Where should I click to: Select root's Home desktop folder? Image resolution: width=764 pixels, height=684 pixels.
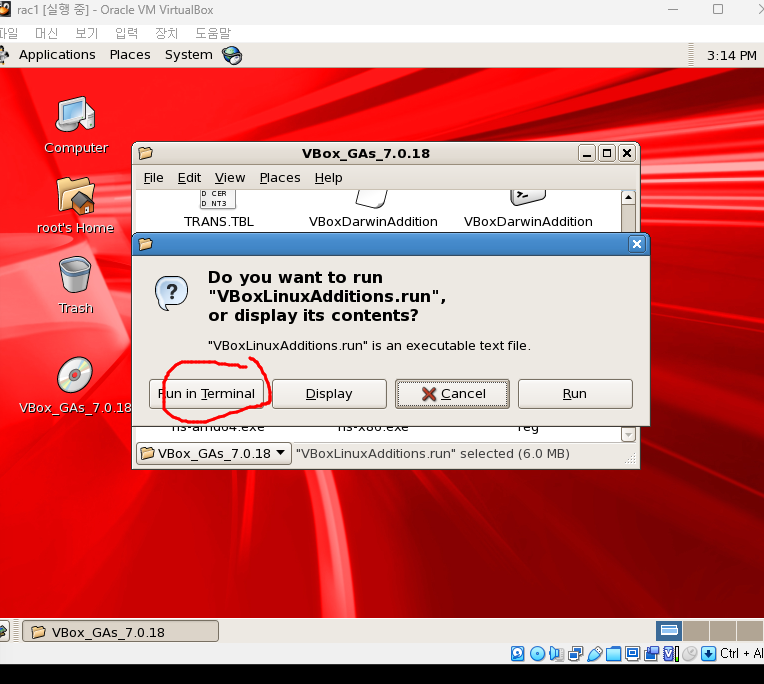(76, 205)
